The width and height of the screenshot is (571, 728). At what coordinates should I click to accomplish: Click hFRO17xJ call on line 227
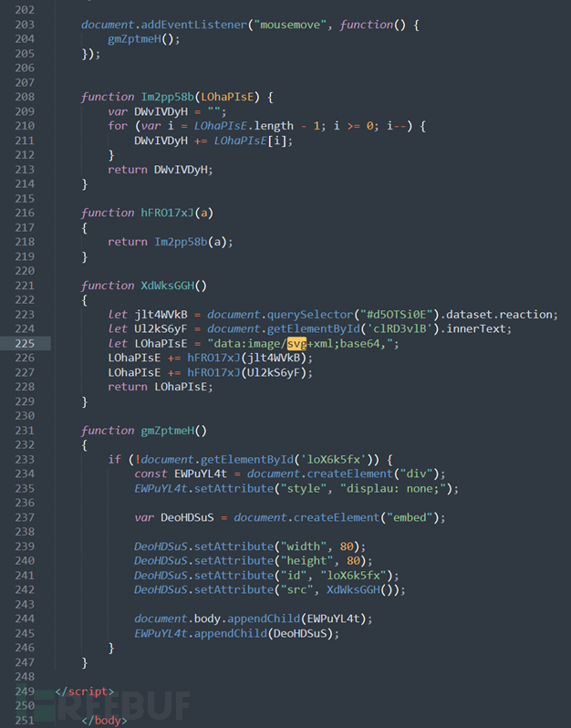(x=213, y=372)
